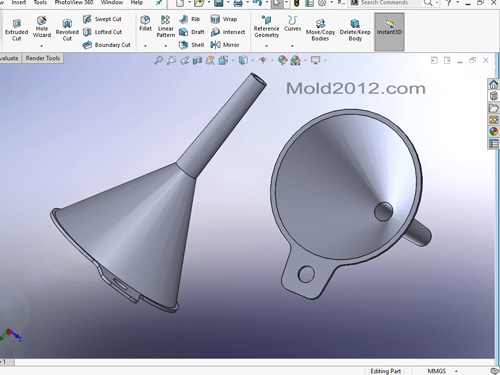Open the PhotoView 360 menu
Image resolution: width=500 pixels, height=375 pixels.
[x=74, y=3]
